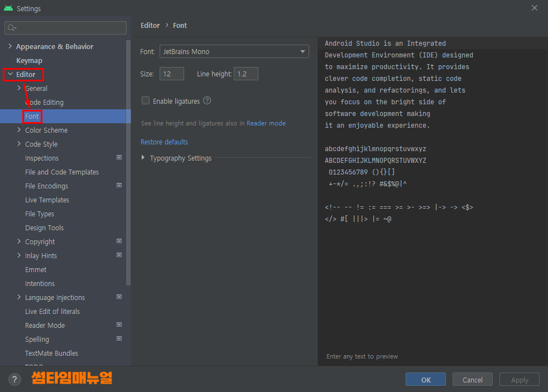Screen dimensions: 548x392
Task: Expand Appearance & Behavior tree node
Action: (x=10, y=46)
